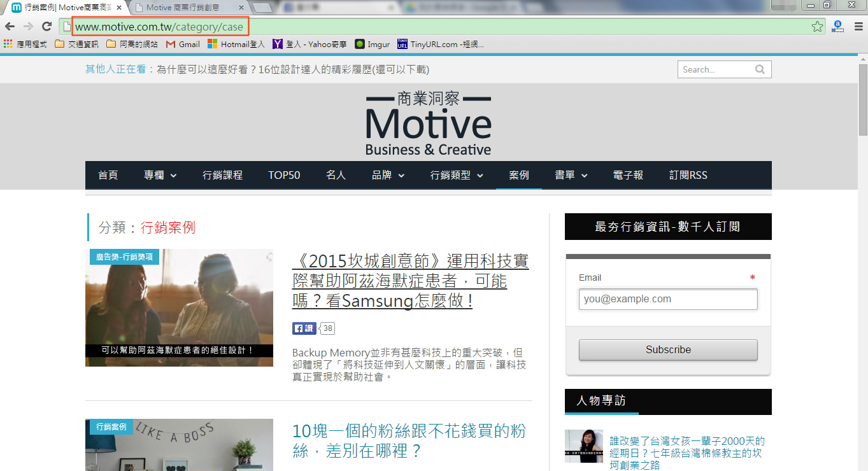Expand the 品牌 dropdown menu
Viewport: 868px width, 471px height.
point(388,175)
